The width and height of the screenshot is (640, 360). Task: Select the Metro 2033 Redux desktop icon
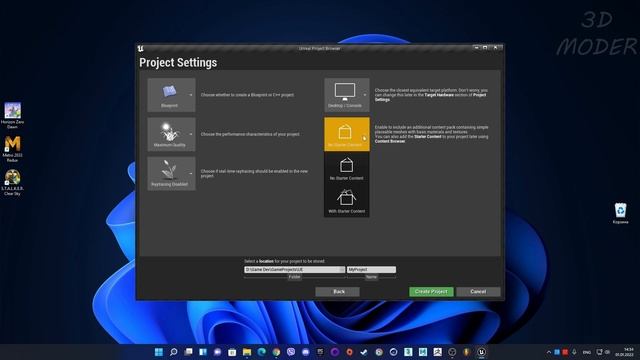[12, 149]
